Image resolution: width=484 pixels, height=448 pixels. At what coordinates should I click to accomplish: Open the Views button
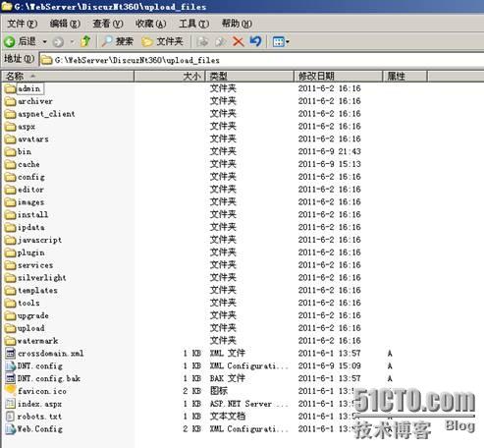pyautogui.click(x=278, y=41)
